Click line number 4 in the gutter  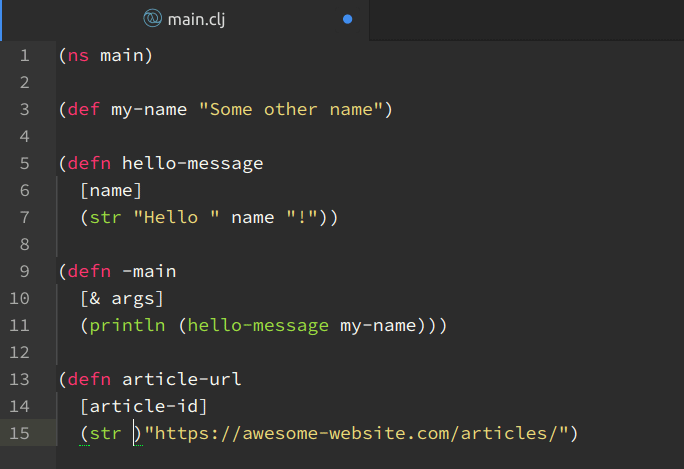tap(25, 137)
